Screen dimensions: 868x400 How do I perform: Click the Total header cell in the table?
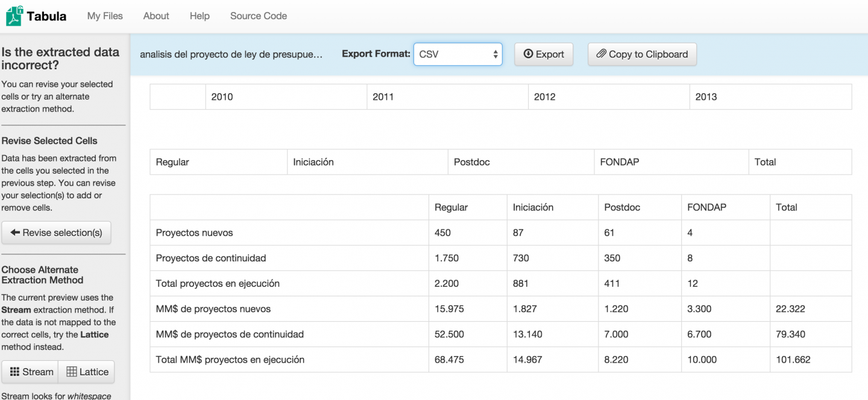[811, 207]
